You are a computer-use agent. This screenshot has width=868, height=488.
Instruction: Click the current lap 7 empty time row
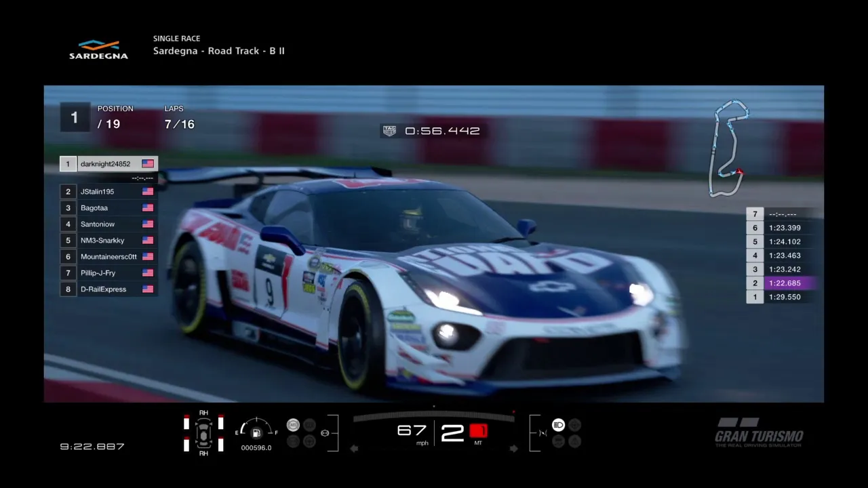(x=782, y=214)
